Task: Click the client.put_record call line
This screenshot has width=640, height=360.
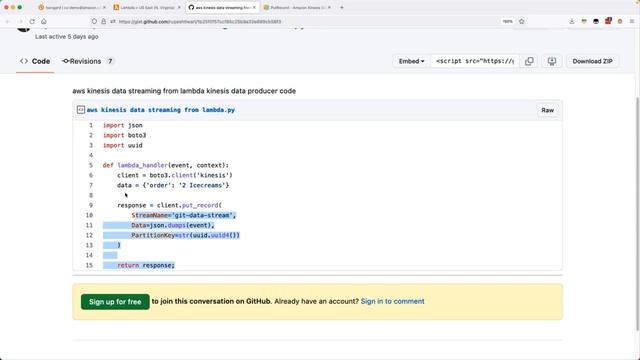Action: (x=169, y=205)
